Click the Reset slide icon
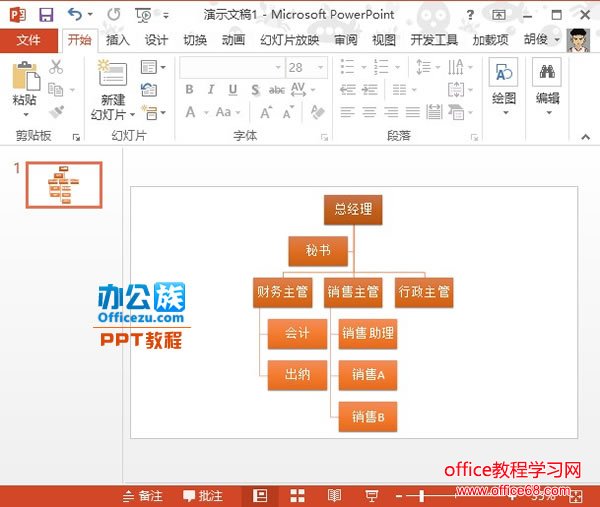The image size is (600, 507). click(149, 90)
